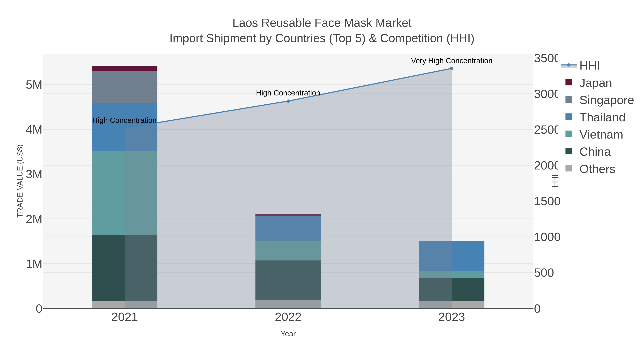Click China dark green legend swatch
644x362 pixels.
point(569,151)
